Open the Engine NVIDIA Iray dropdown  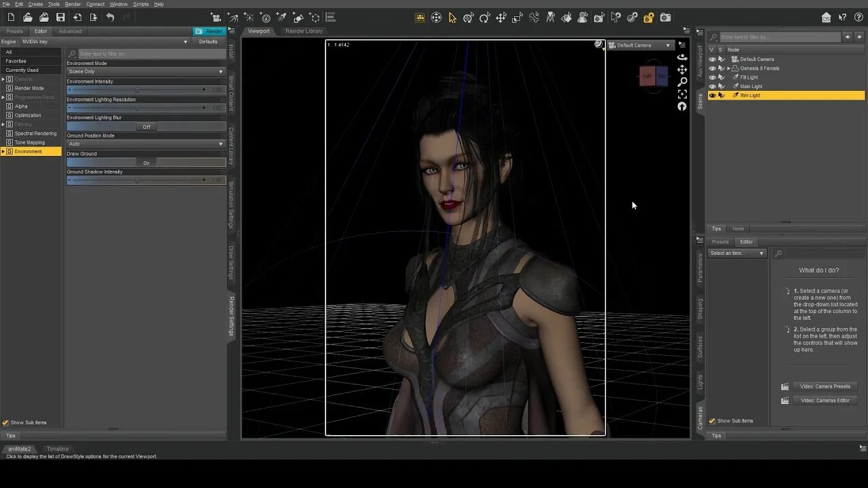coord(105,41)
